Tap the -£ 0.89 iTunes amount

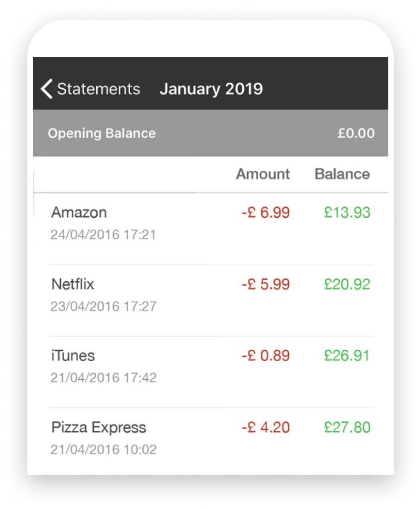[266, 356]
